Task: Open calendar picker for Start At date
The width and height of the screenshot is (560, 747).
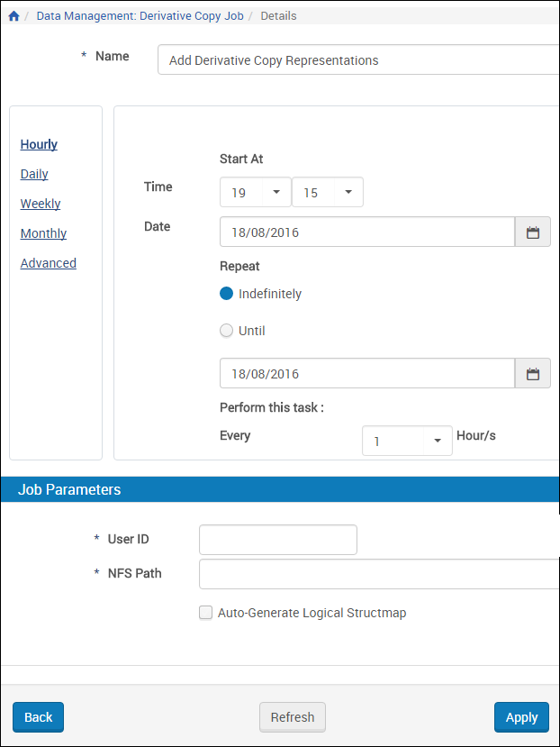Action: (532, 232)
